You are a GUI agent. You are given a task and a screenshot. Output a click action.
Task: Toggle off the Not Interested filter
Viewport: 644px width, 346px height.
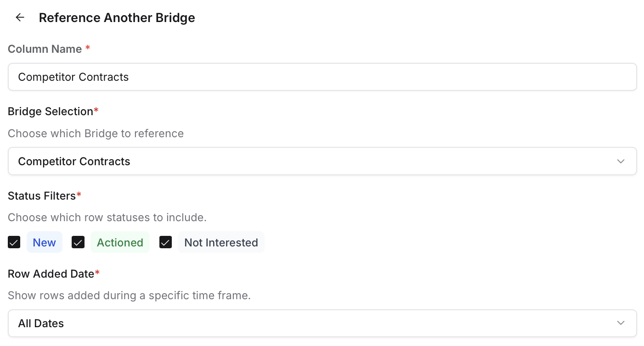point(165,242)
